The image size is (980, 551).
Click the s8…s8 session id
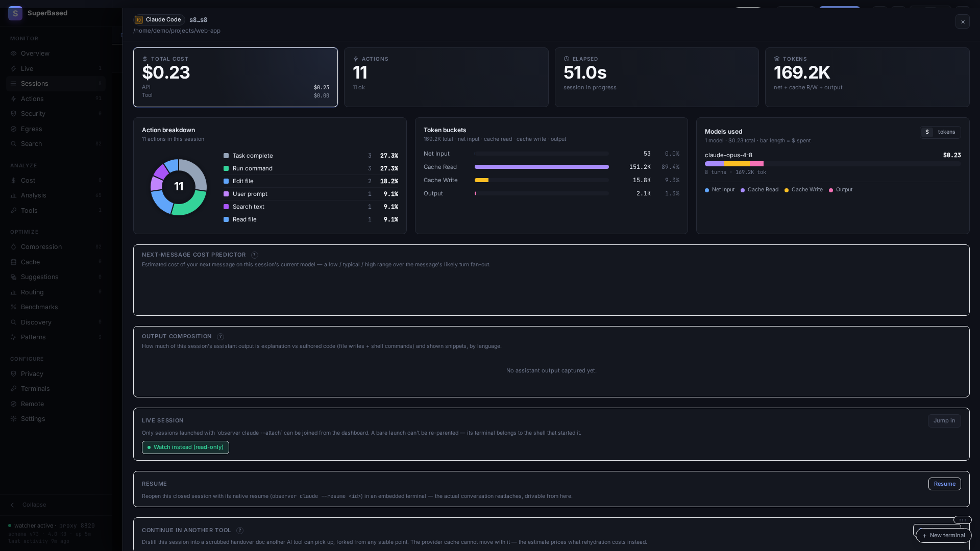(x=198, y=20)
